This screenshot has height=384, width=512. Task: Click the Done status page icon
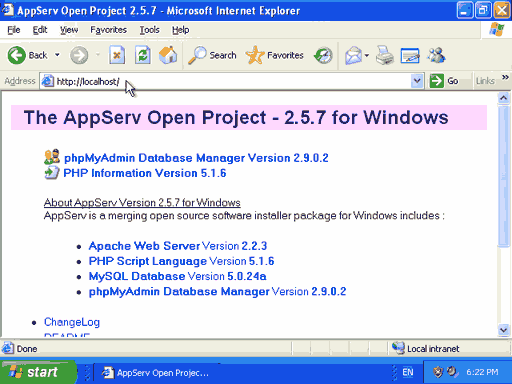(x=8, y=348)
